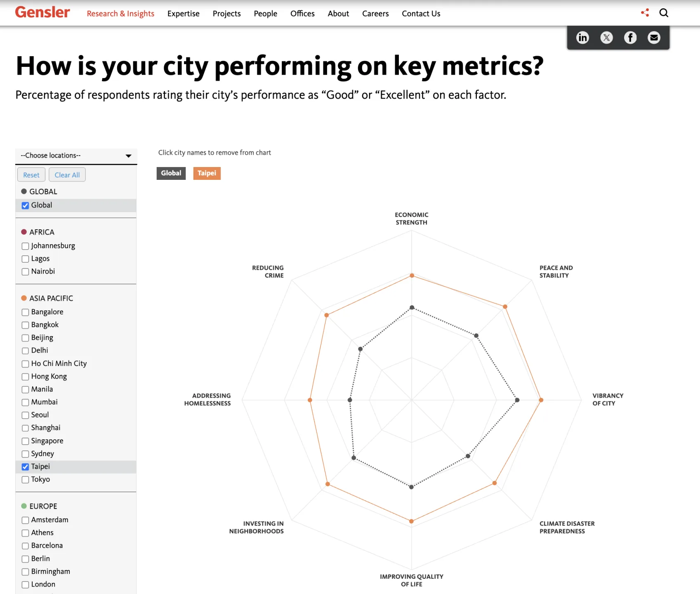700x594 pixels.
Task: Open the Expertise menu
Action: point(184,14)
